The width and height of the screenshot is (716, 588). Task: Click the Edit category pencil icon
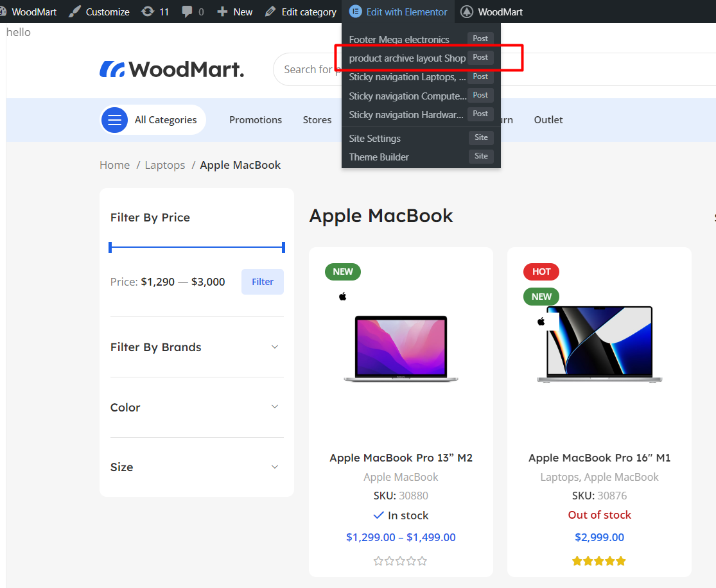coord(270,12)
